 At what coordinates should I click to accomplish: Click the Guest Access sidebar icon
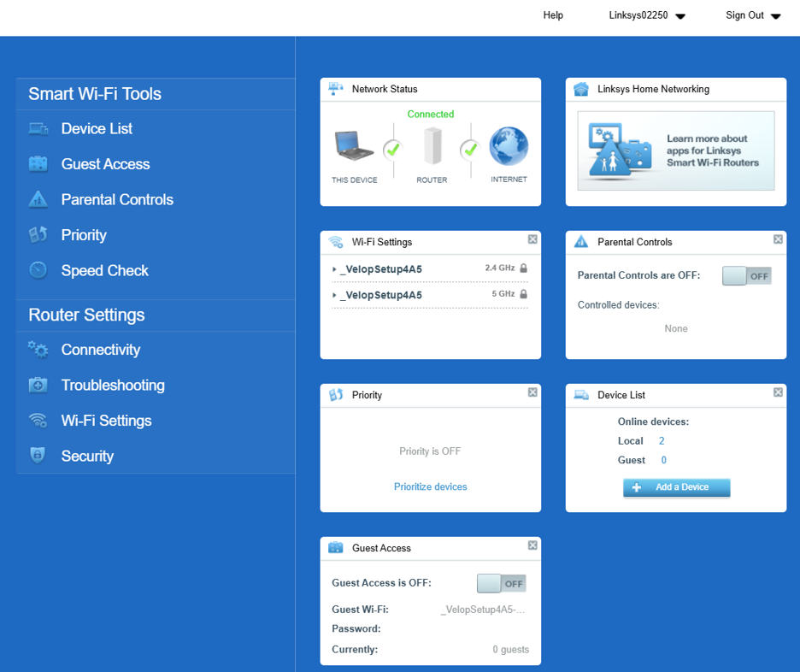[x=38, y=164]
